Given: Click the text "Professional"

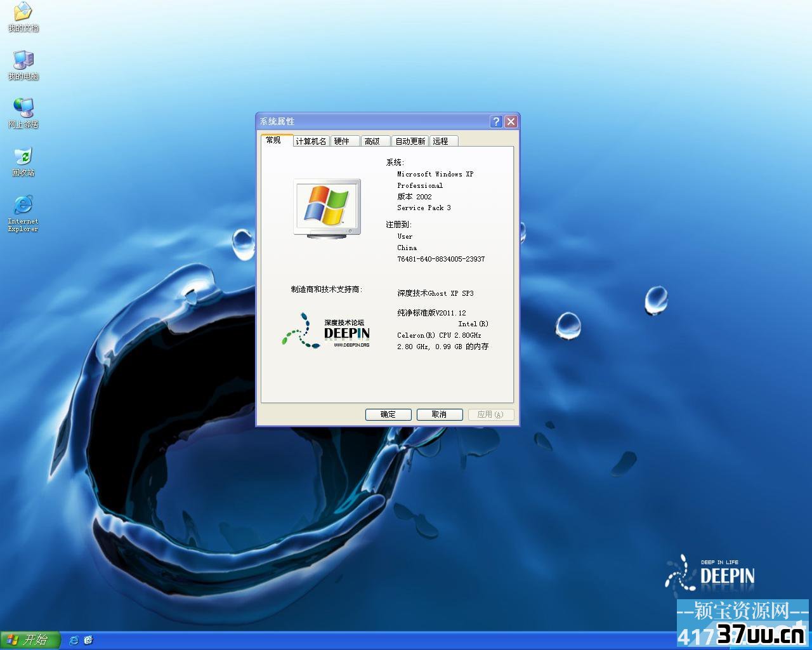Looking at the screenshot, I should click(x=420, y=185).
